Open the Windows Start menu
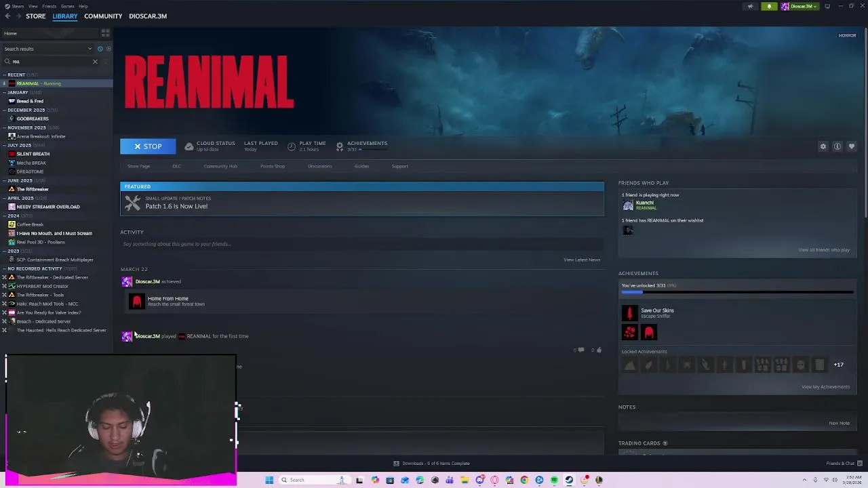The width and height of the screenshot is (868, 488). pos(269,480)
